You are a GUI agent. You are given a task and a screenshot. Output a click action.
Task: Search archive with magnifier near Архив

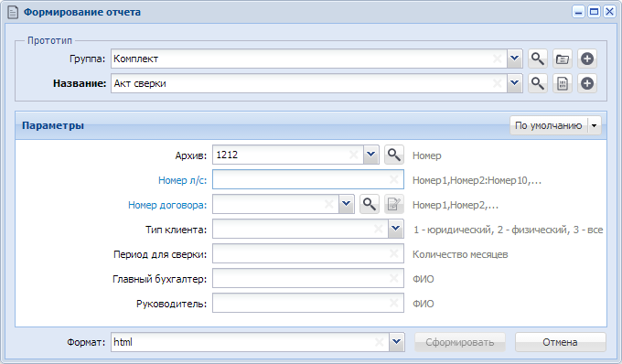(394, 155)
